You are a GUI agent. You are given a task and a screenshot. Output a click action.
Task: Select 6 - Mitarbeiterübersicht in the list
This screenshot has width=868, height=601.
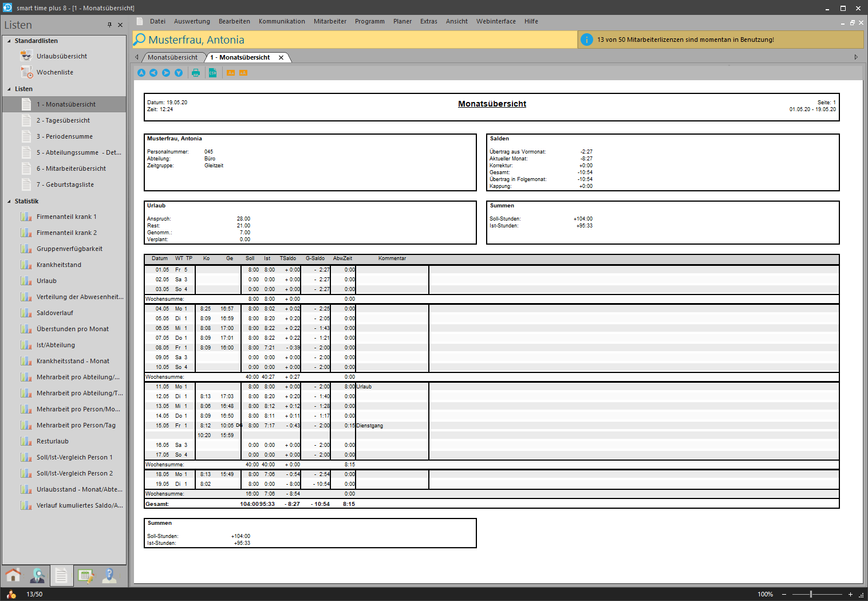coord(64,168)
